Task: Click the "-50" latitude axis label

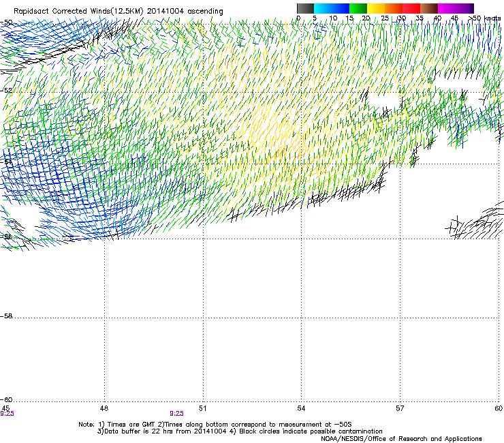Action: 6,22
